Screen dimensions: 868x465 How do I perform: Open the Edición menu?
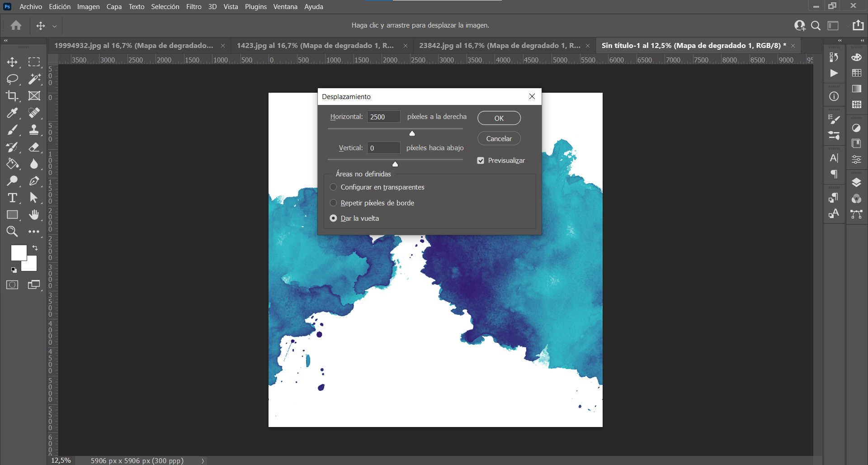tap(60, 7)
